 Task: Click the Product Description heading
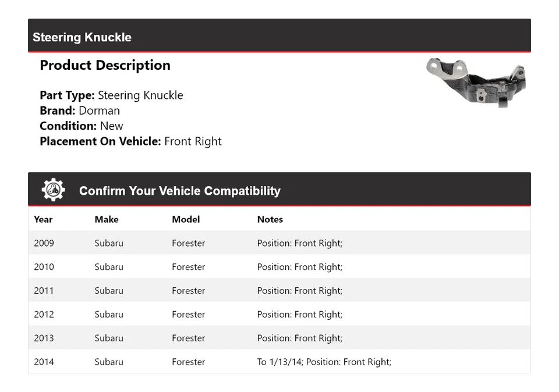(105, 65)
